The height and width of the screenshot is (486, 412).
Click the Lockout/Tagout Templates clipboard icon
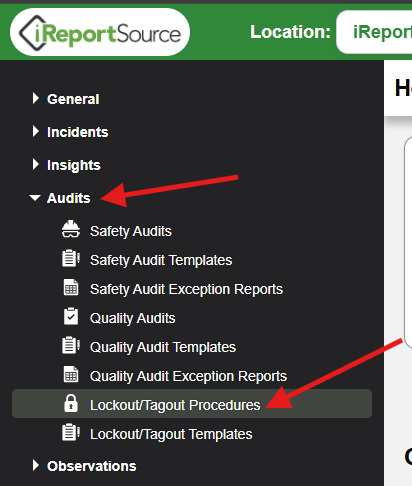pyautogui.click(x=71, y=432)
